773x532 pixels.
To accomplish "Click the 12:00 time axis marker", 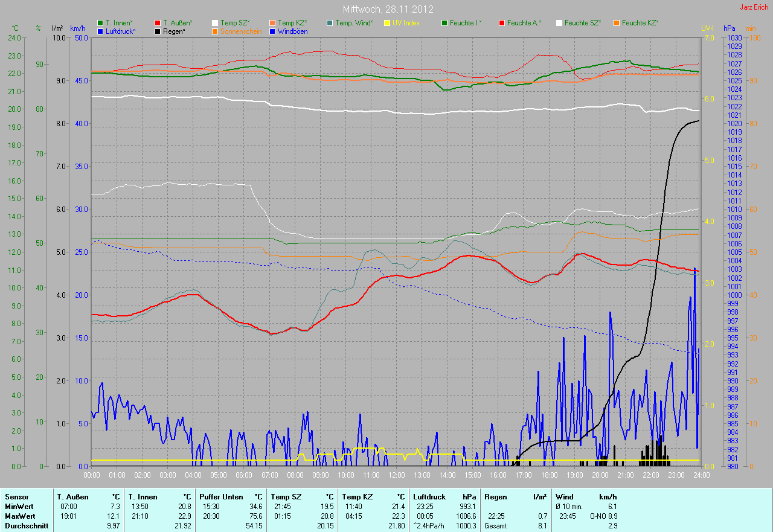I will [396, 475].
